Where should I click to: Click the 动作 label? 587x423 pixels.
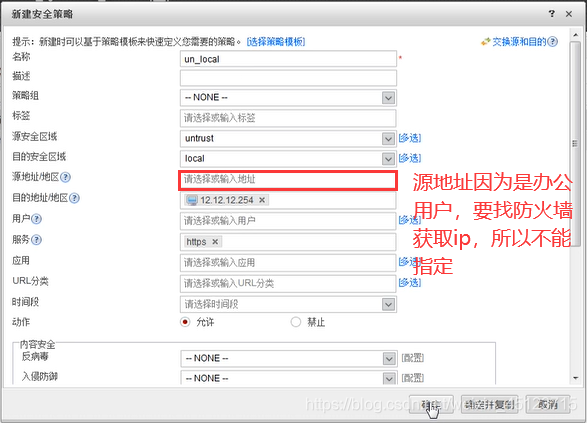click(21, 322)
